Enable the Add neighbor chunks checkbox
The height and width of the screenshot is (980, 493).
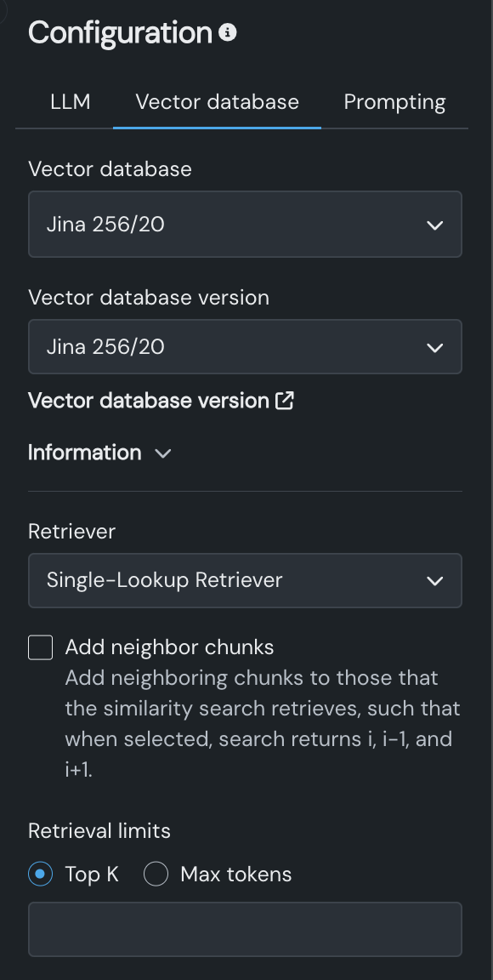41,647
